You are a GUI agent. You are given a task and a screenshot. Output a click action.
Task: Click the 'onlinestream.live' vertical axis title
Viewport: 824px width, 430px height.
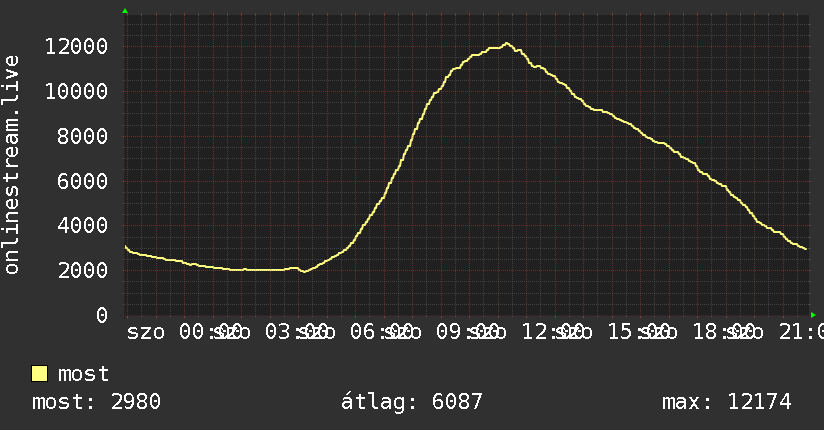coord(12,165)
